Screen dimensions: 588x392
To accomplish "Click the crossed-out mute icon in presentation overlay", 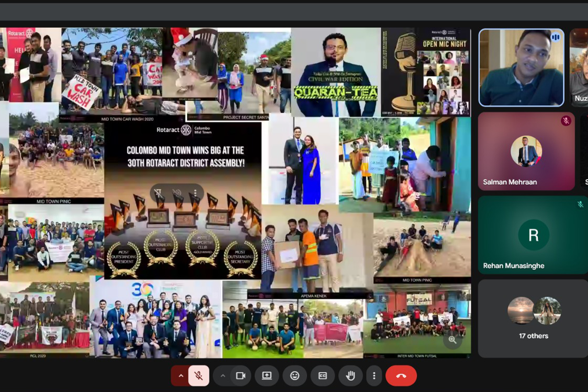I will click(x=177, y=193).
